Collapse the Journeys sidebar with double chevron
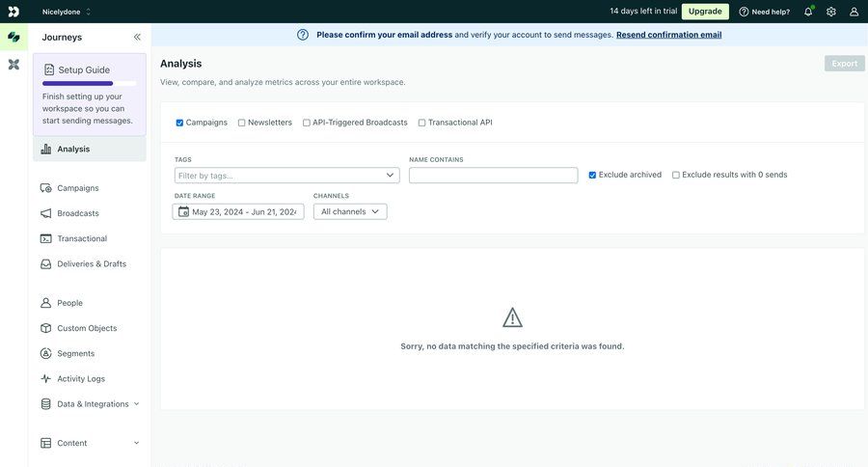This screenshot has width=868, height=467. (x=137, y=37)
